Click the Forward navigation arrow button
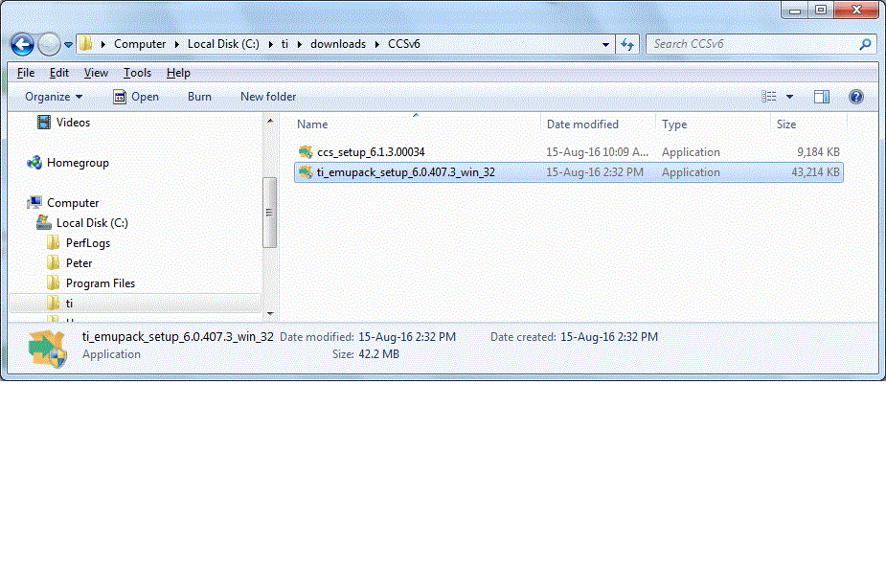The height and width of the screenshot is (588, 886). click(x=49, y=44)
